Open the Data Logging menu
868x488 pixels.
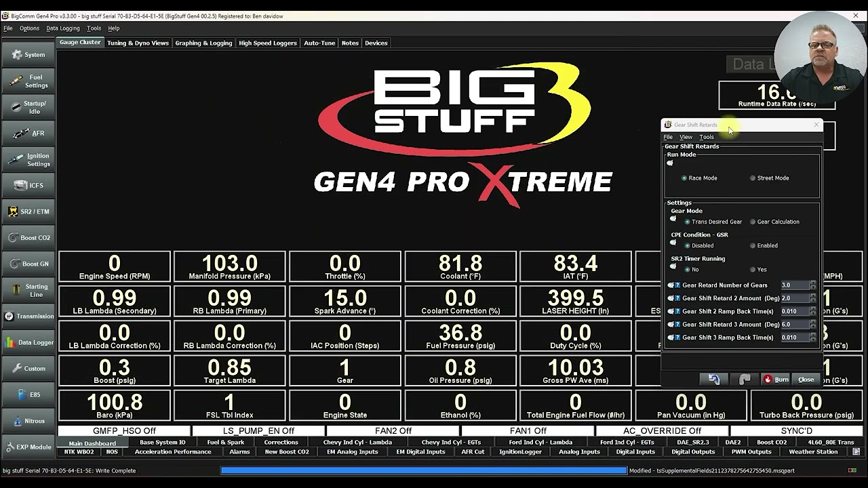tap(63, 28)
